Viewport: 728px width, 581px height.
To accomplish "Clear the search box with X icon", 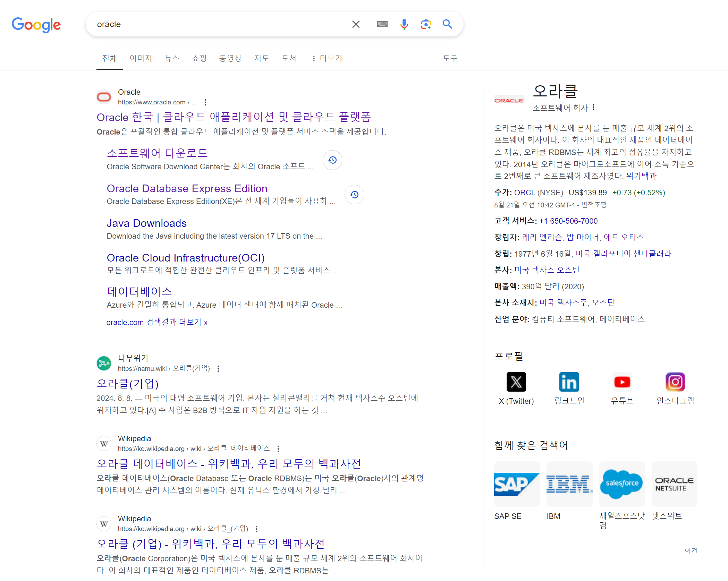I will (x=356, y=24).
